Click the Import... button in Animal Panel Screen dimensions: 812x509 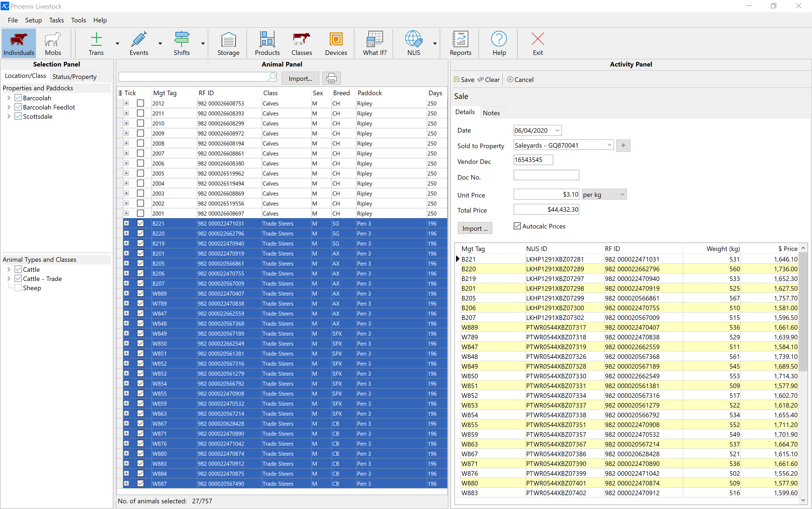coord(300,78)
